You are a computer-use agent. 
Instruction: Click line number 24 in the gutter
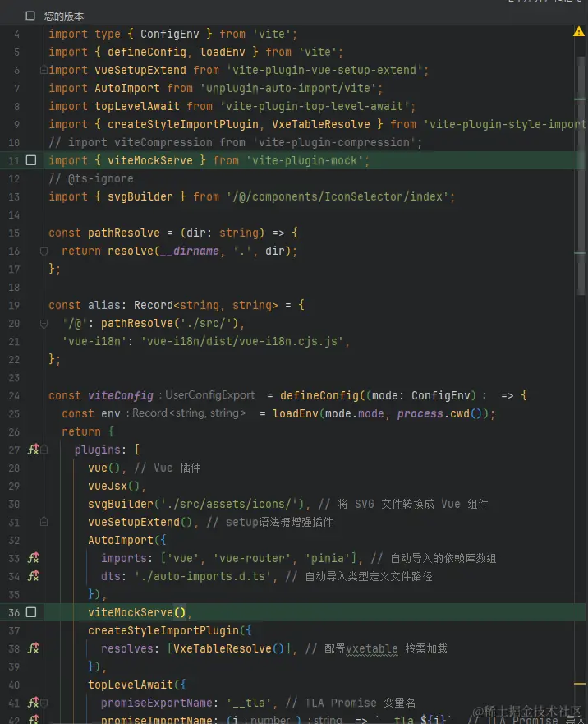pos(14,396)
